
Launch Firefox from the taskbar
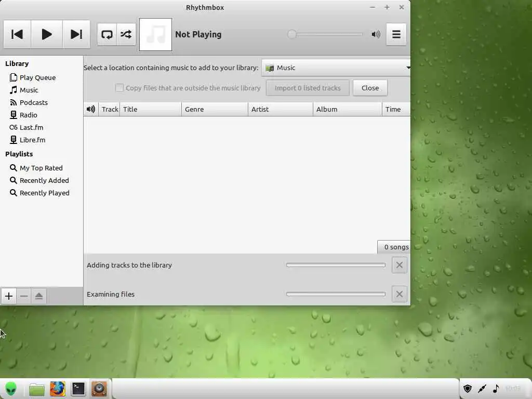57,389
